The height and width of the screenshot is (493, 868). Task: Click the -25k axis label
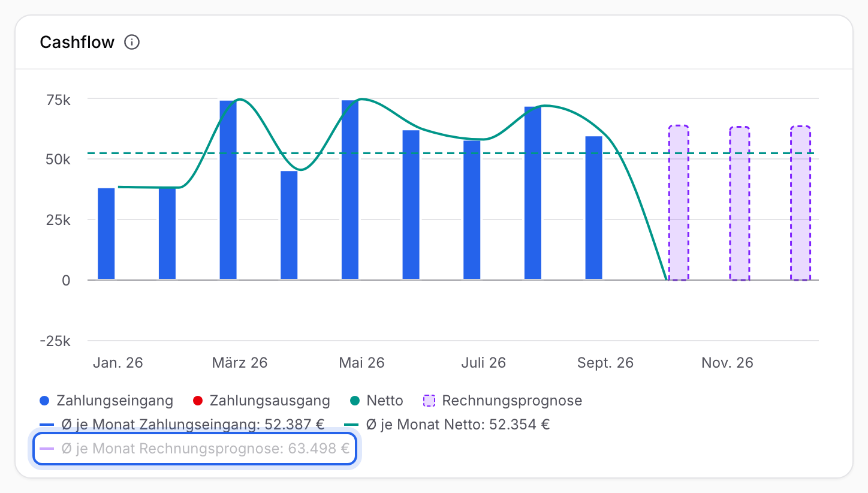pos(56,341)
